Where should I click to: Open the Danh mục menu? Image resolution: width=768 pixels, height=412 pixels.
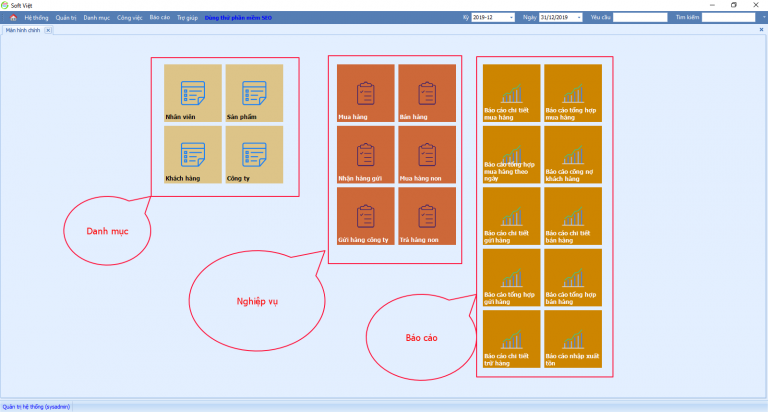pyautogui.click(x=96, y=18)
